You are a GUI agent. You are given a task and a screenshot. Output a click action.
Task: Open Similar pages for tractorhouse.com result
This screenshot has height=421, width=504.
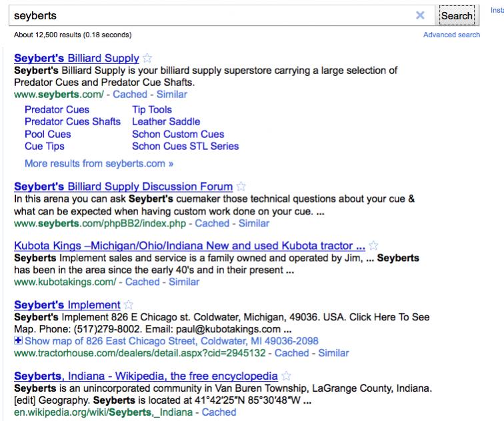coord(333,353)
